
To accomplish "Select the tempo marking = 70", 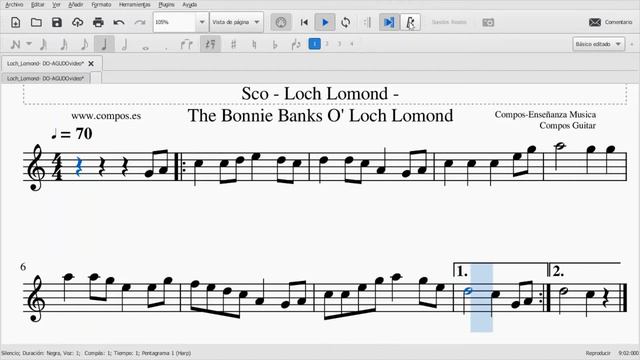I will pos(72,133).
